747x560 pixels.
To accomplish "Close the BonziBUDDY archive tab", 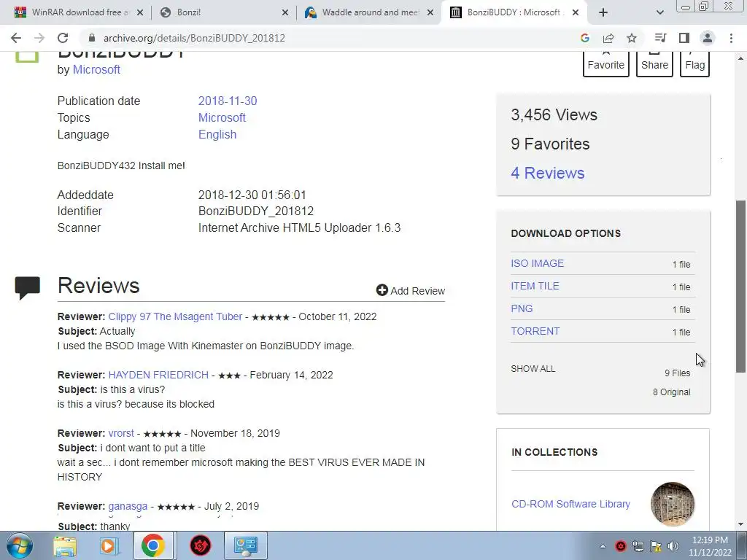I will [x=576, y=13].
